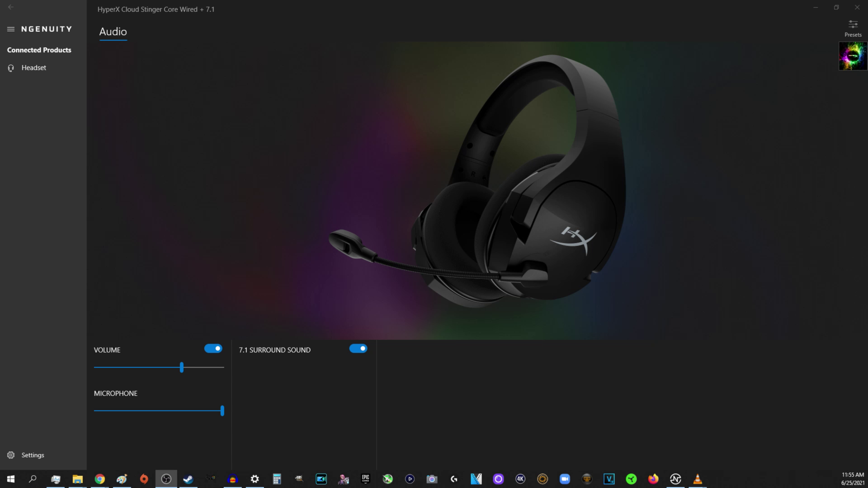Switch to NGENUITY taskbar icon
The height and width of the screenshot is (488, 868).
[676, 479]
